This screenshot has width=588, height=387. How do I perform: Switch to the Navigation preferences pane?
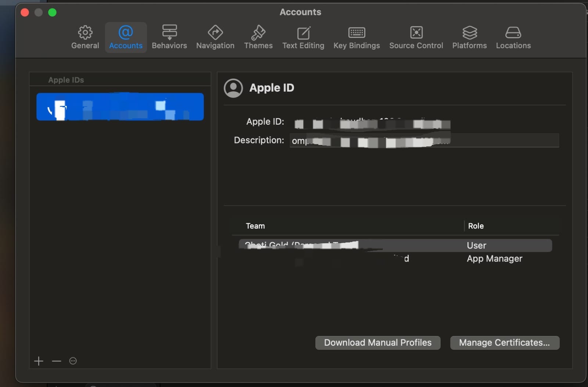click(x=215, y=38)
